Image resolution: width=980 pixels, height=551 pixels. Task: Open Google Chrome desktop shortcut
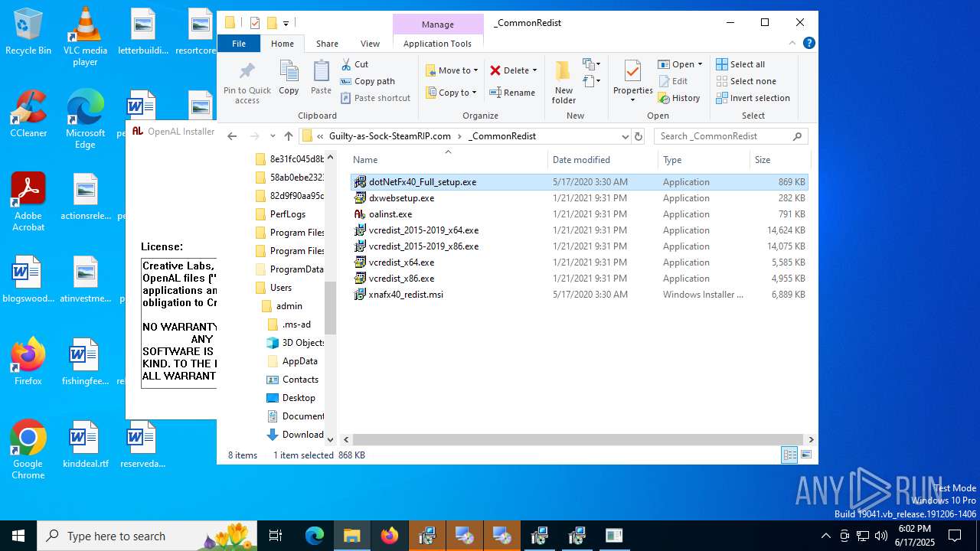point(28,450)
